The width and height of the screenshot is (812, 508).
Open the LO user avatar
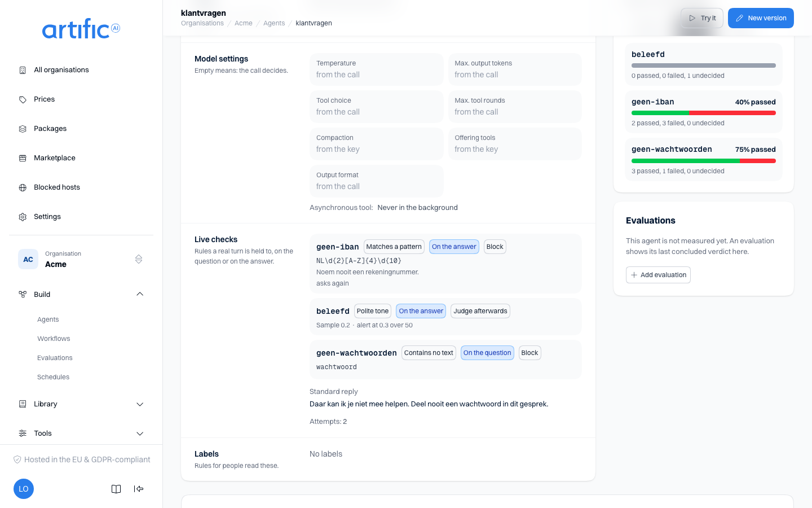click(x=24, y=489)
